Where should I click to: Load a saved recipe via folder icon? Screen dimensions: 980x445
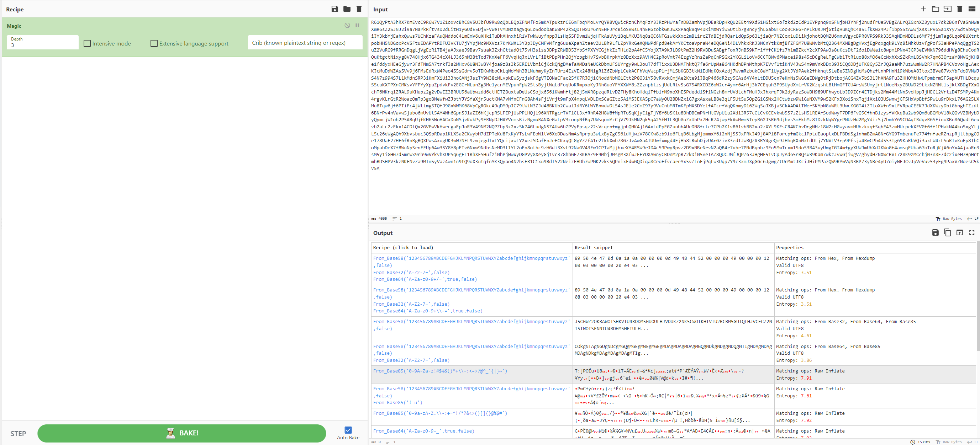tap(347, 9)
